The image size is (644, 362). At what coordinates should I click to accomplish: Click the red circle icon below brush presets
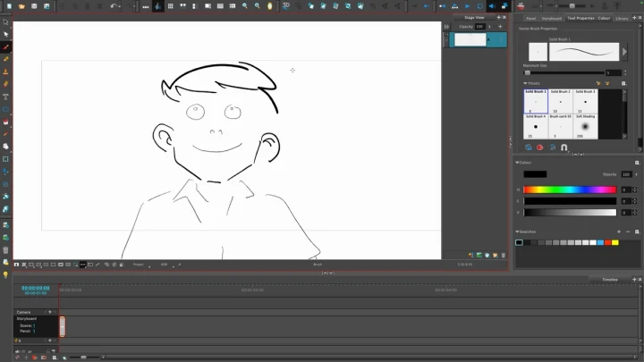point(539,147)
